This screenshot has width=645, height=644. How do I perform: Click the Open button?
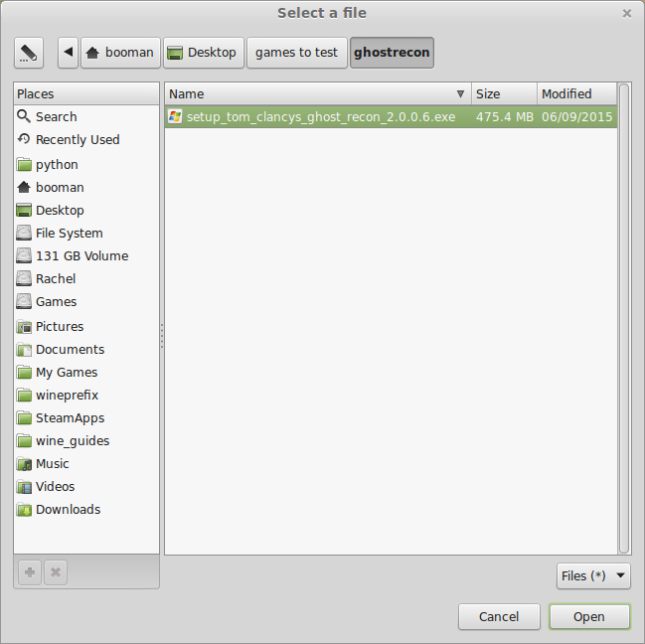tap(589, 616)
